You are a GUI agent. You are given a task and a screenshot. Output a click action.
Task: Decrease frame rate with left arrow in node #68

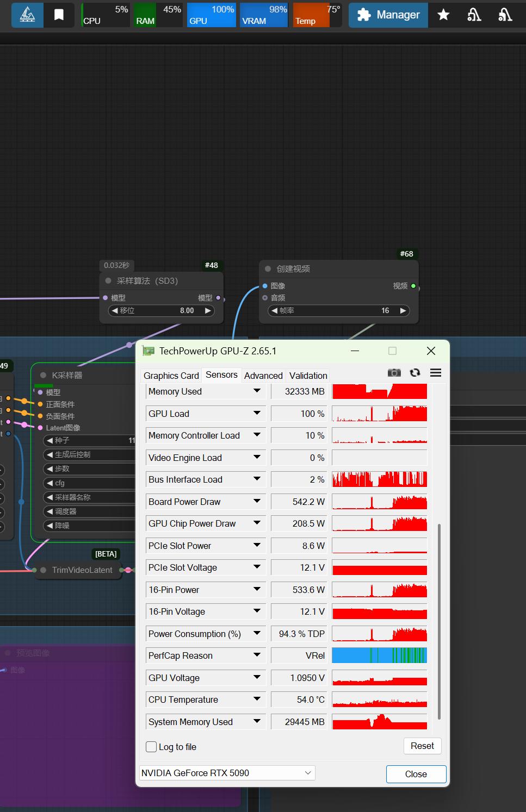click(275, 310)
